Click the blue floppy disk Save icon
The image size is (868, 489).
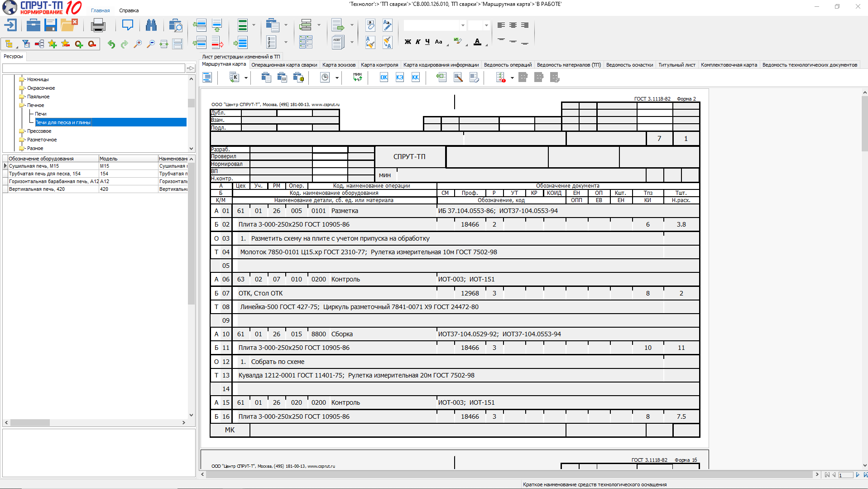click(x=51, y=25)
